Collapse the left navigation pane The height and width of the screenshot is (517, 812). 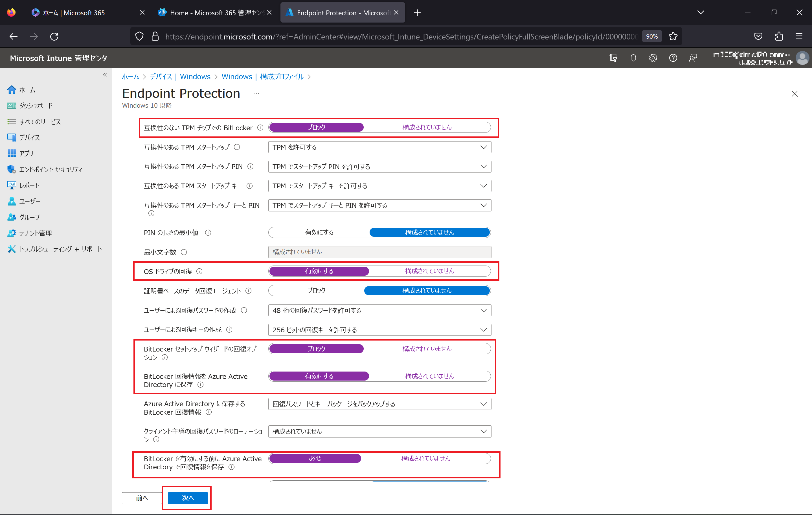pos(105,75)
